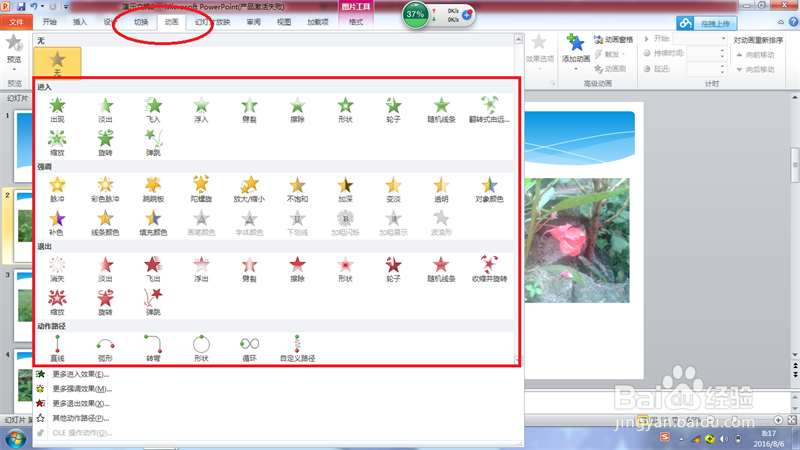Apply the 劈裂 entrance effect
The width and height of the screenshot is (800, 450).
(249, 110)
